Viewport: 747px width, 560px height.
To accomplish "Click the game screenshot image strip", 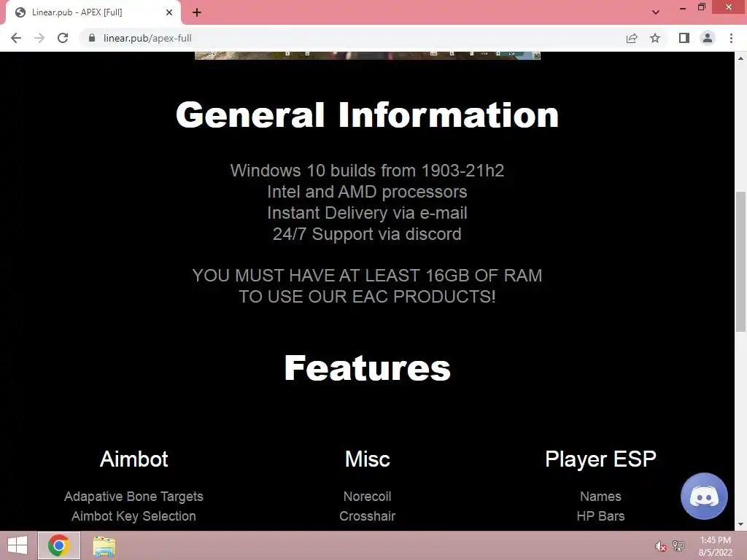I will (368, 55).
